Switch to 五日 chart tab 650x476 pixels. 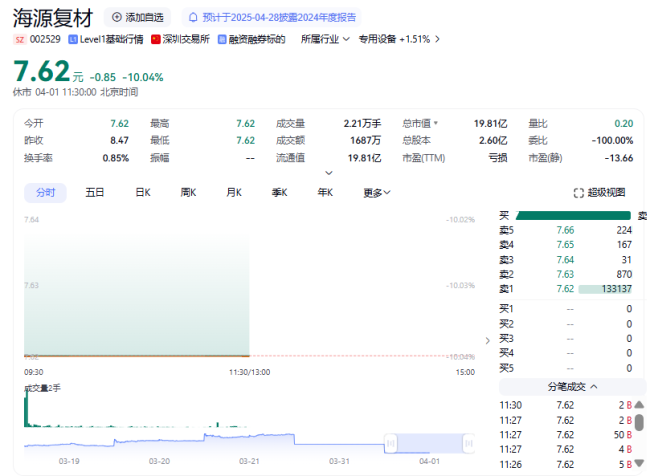pos(95,193)
